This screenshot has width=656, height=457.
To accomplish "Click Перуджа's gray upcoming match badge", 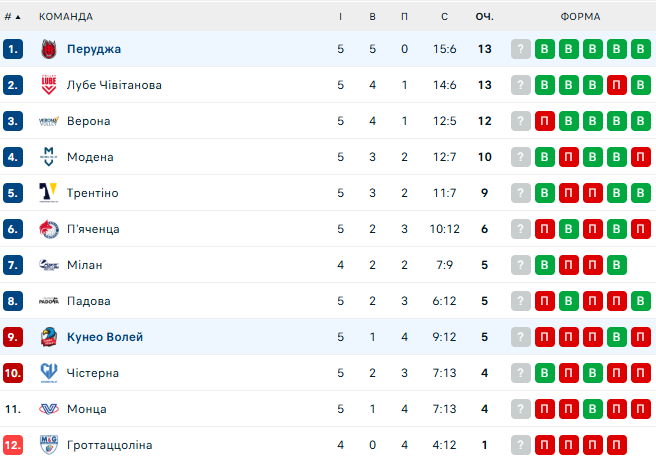I will [x=520, y=49].
